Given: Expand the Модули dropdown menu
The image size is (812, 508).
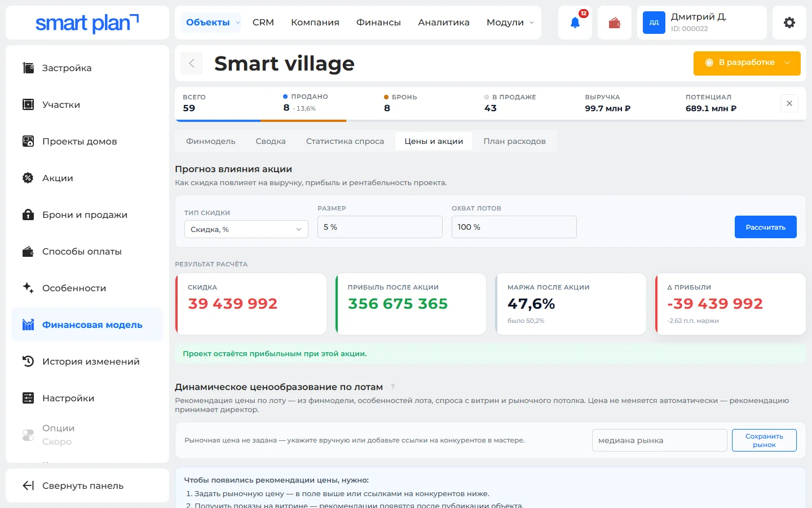Looking at the screenshot, I should pyautogui.click(x=510, y=23).
